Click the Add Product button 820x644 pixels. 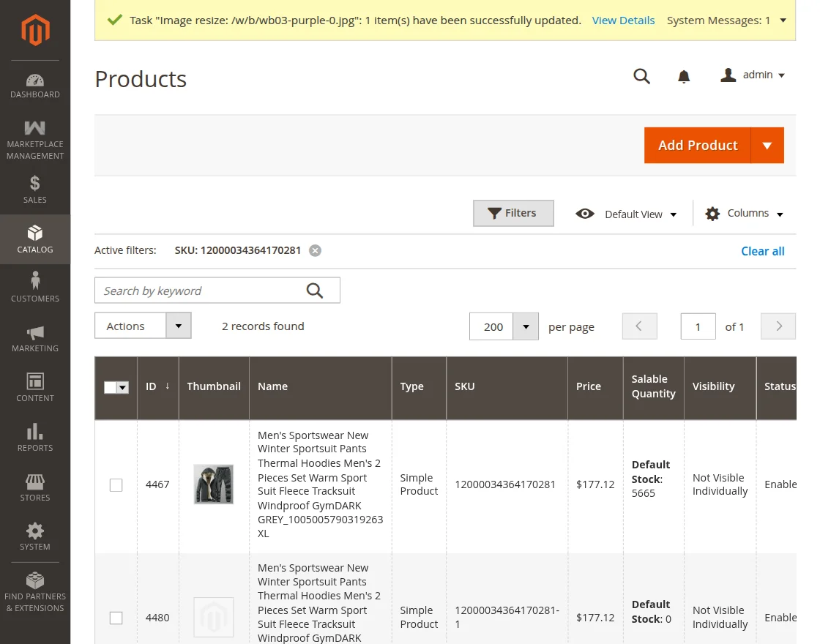click(x=697, y=145)
